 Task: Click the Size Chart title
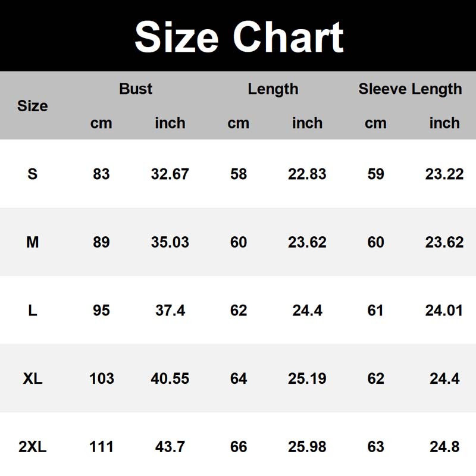click(x=239, y=37)
